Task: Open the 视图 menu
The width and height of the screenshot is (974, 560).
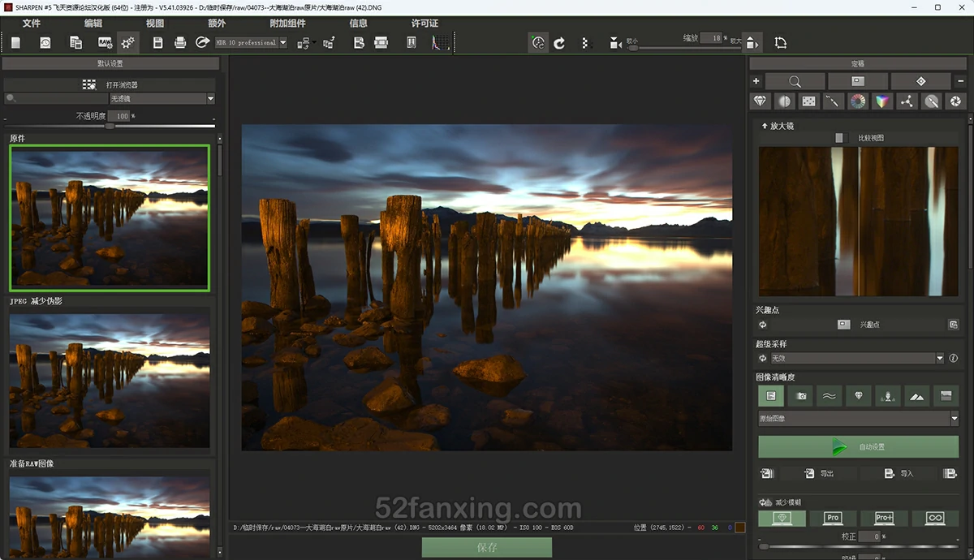Action: [155, 24]
